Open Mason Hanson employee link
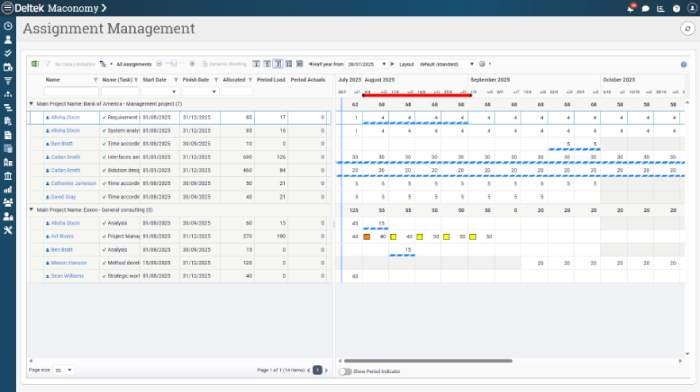This screenshot has width=700, height=392. [x=69, y=263]
